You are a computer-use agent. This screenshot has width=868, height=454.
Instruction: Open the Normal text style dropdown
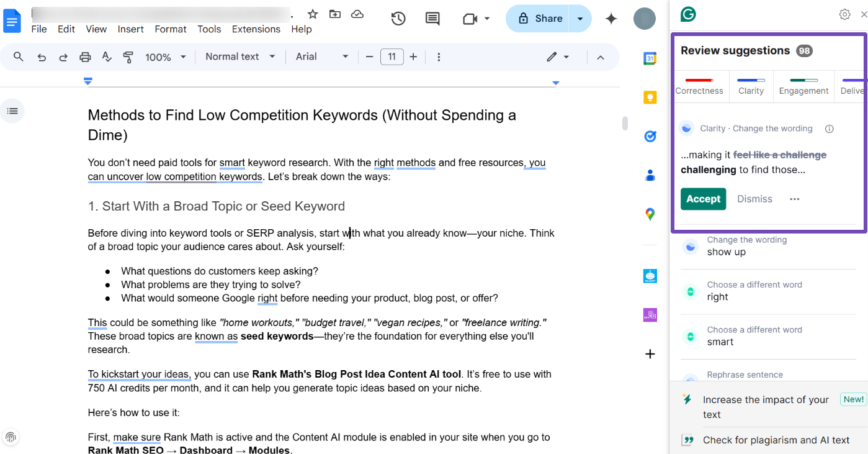(x=239, y=57)
